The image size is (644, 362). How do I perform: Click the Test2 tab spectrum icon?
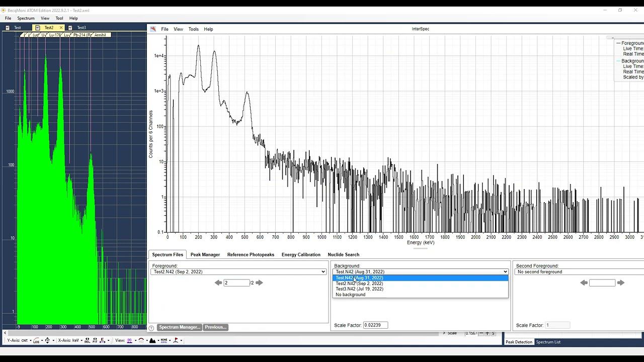pyautogui.click(x=38, y=28)
